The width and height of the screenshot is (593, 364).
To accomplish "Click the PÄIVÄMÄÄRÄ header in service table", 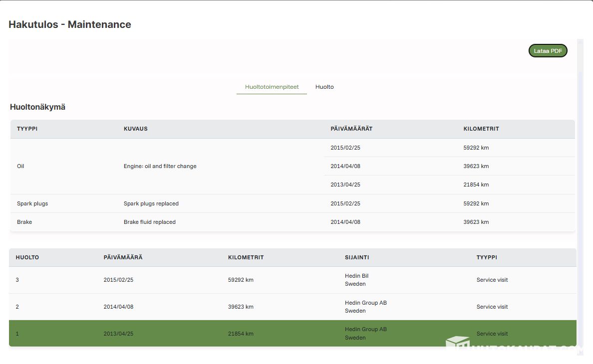I will tap(123, 257).
